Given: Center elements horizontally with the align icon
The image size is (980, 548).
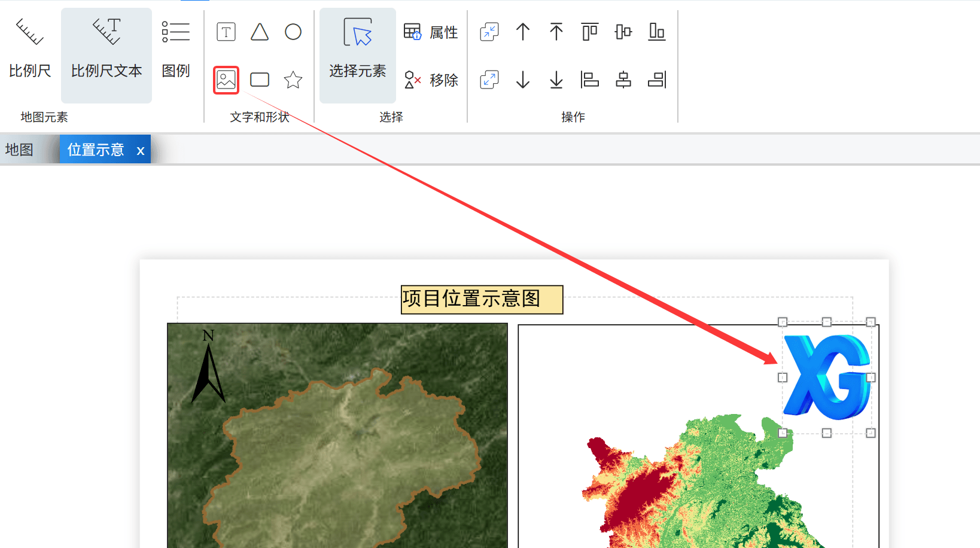Looking at the screenshot, I should point(623,80).
